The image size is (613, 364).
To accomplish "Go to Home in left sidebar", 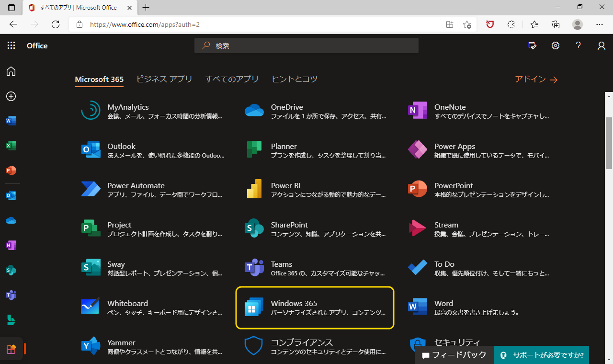I will pyautogui.click(x=11, y=71).
